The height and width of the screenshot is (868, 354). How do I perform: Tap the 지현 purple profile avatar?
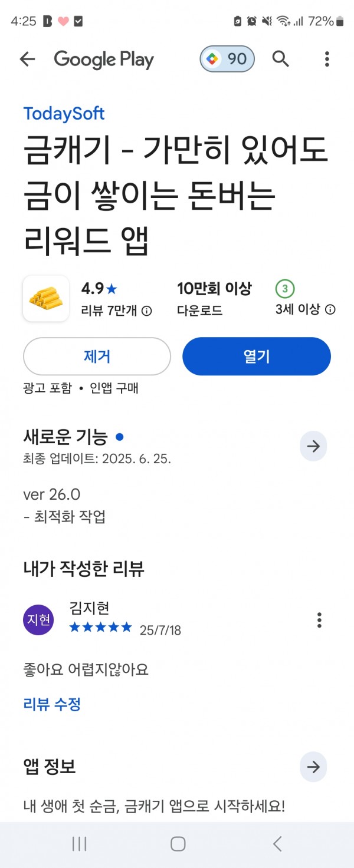point(38,620)
